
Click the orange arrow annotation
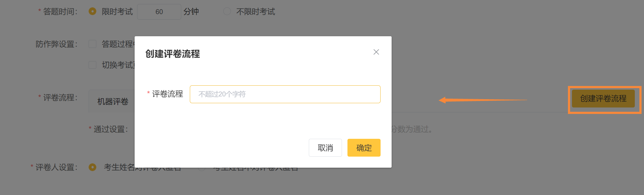click(x=483, y=100)
